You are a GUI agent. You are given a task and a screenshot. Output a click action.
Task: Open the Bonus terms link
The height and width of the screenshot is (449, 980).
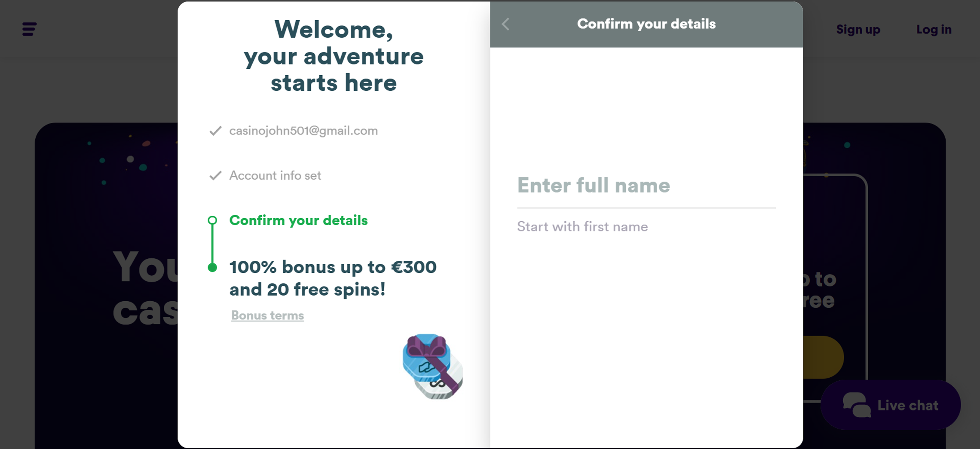(x=267, y=315)
